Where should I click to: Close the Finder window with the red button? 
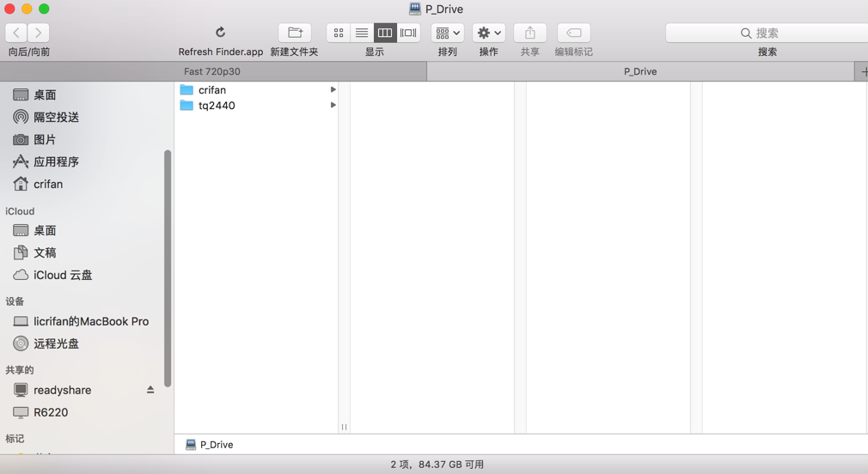[x=10, y=9]
